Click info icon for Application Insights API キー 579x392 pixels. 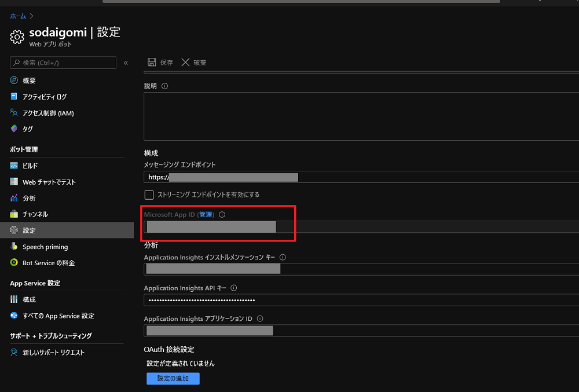(x=234, y=288)
